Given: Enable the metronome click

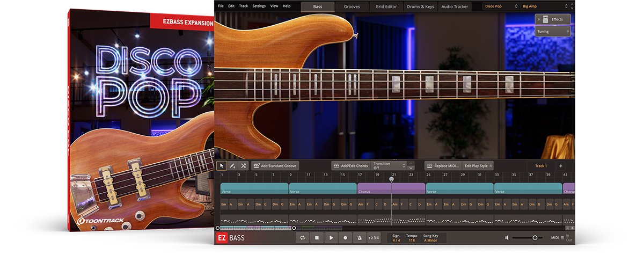Looking at the screenshot, I should tap(359, 238).
